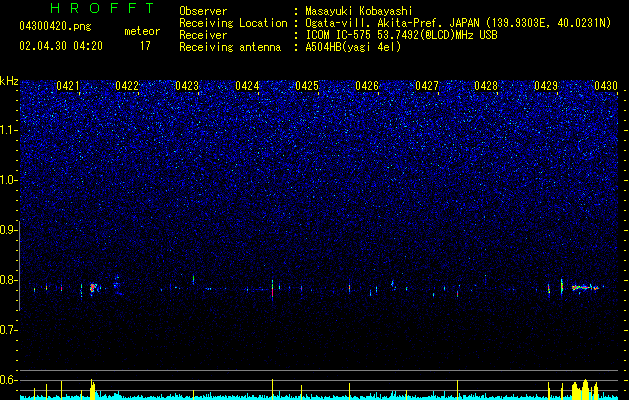629x400 pixels.
Task: Click the 0426 time marker
Action: [x=367, y=86]
